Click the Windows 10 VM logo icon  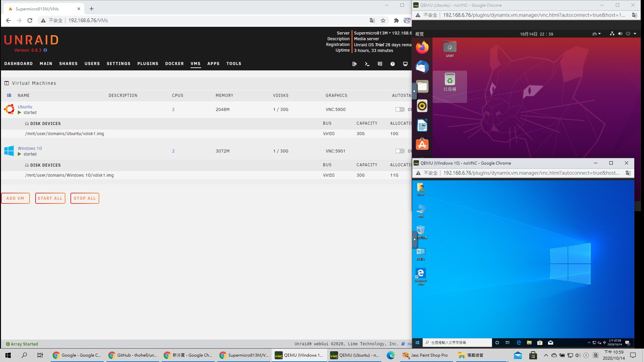9,151
